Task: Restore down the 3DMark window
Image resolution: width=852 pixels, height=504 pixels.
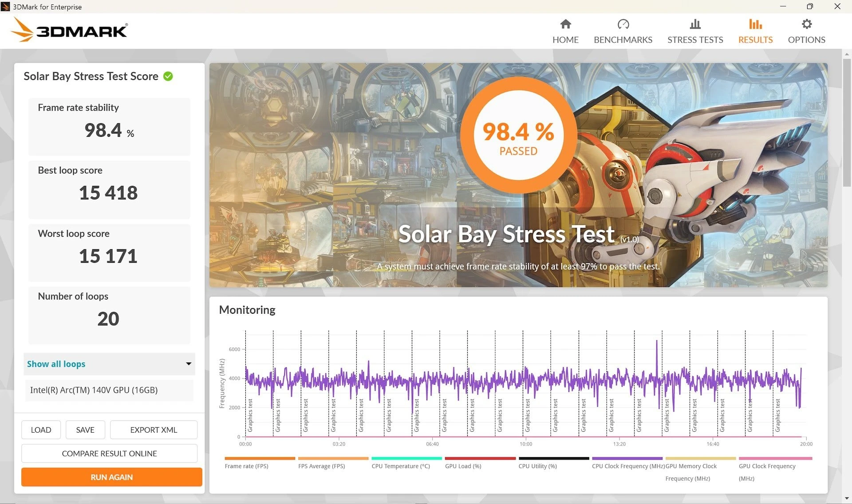Action: click(x=810, y=6)
